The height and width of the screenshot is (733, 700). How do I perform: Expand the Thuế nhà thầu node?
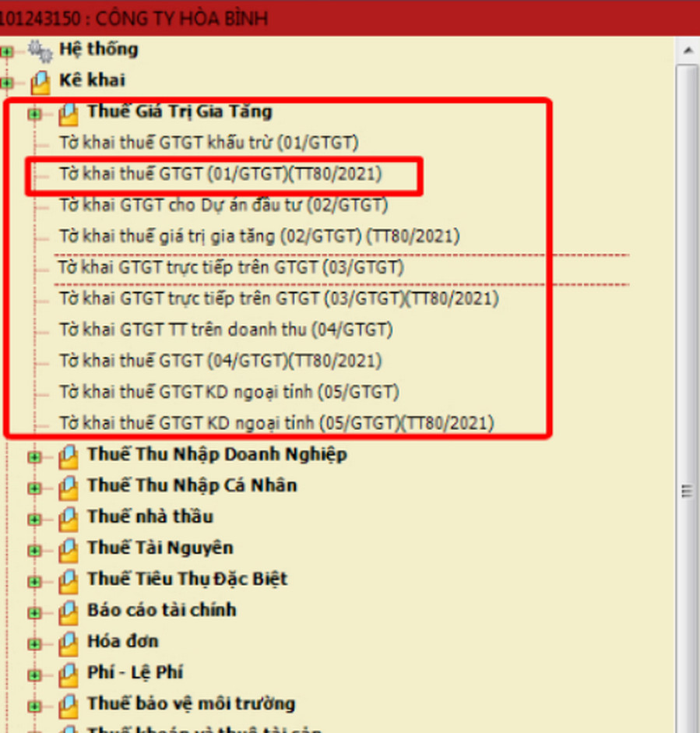point(34,520)
